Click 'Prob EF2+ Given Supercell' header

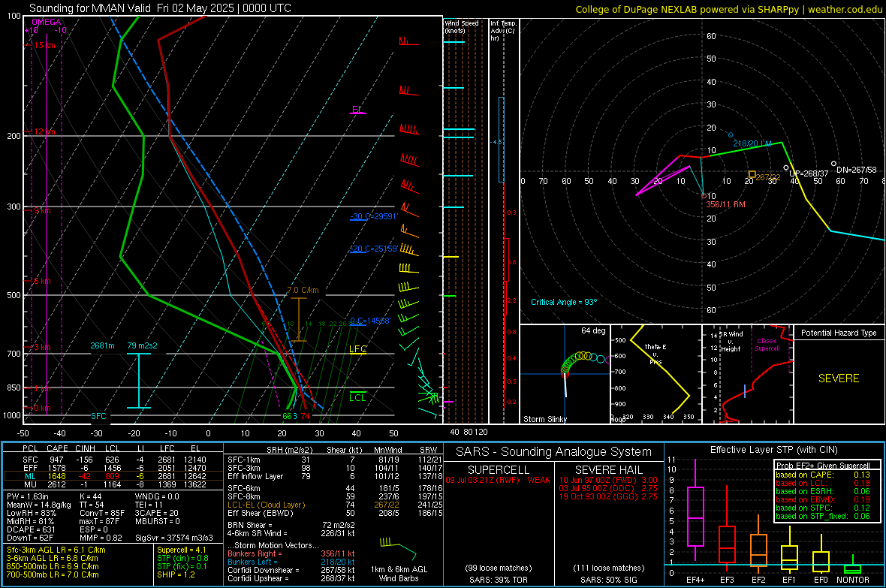823,466
